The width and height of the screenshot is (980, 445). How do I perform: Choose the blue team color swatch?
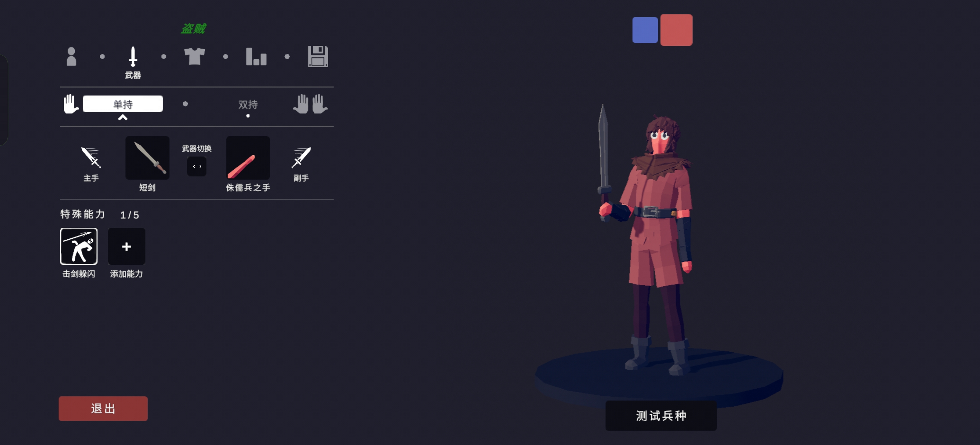pos(645,30)
